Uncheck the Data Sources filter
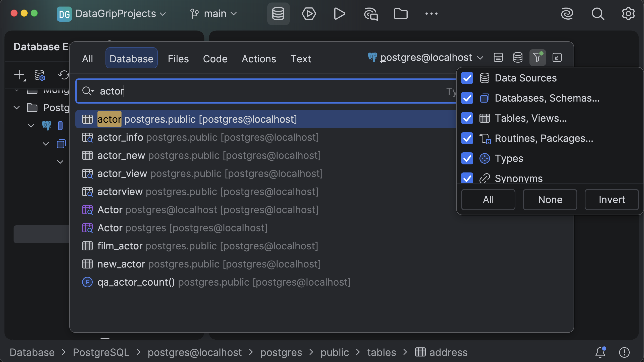 pyautogui.click(x=467, y=78)
